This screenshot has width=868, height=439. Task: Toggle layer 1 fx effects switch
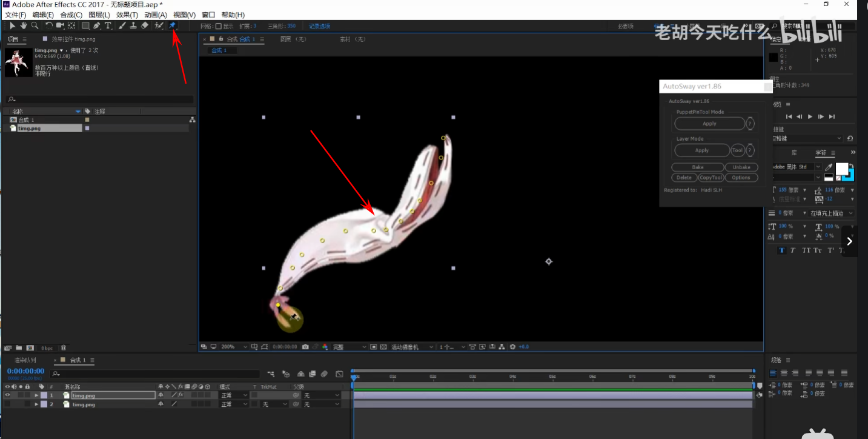(181, 395)
